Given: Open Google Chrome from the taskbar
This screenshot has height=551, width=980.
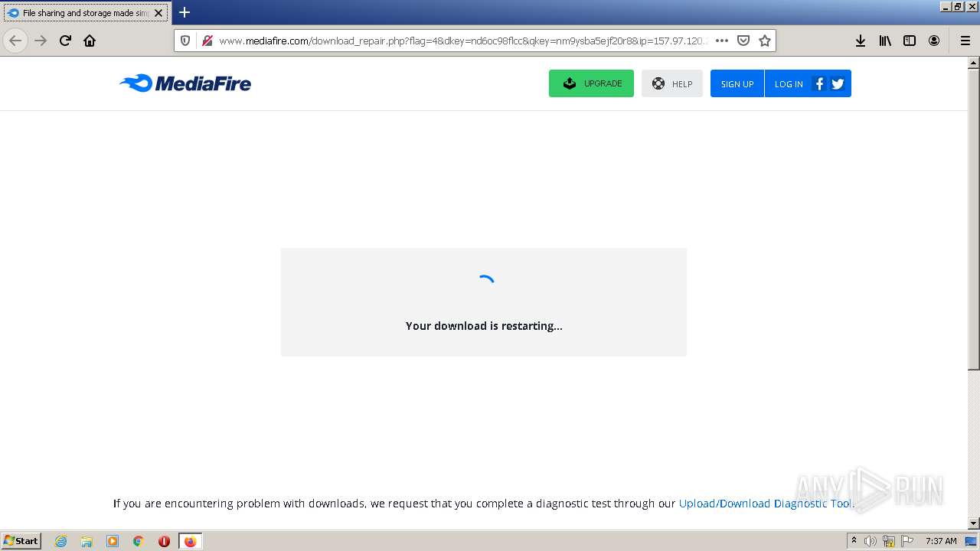Looking at the screenshot, I should click(x=139, y=541).
